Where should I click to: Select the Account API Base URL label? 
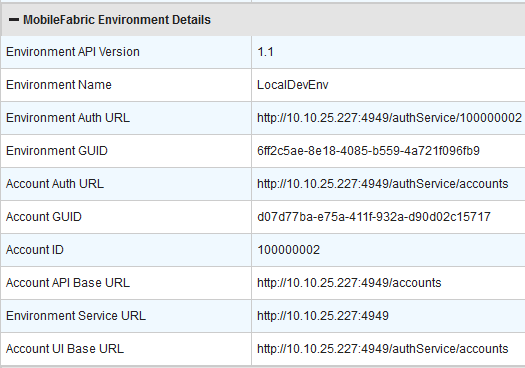[68, 283]
